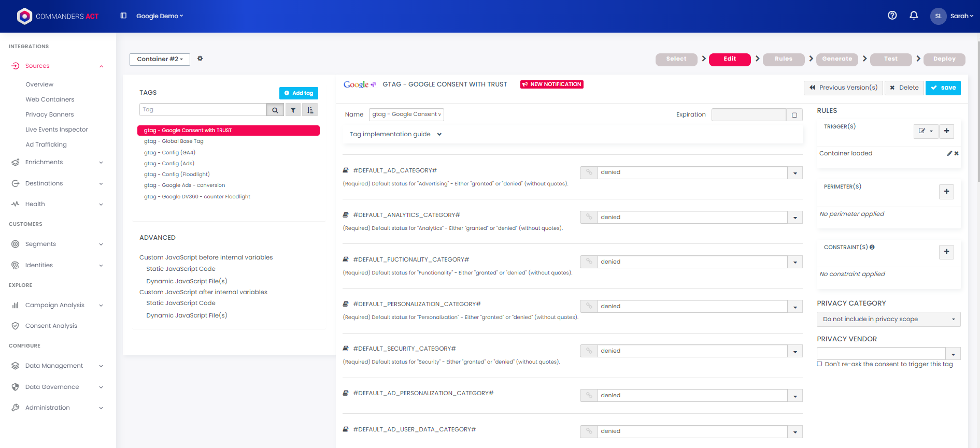The height and width of the screenshot is (448, 980).
Task: Open the Privacy Category dropdown
Action: pyautogui.click(x=888, y=319)
